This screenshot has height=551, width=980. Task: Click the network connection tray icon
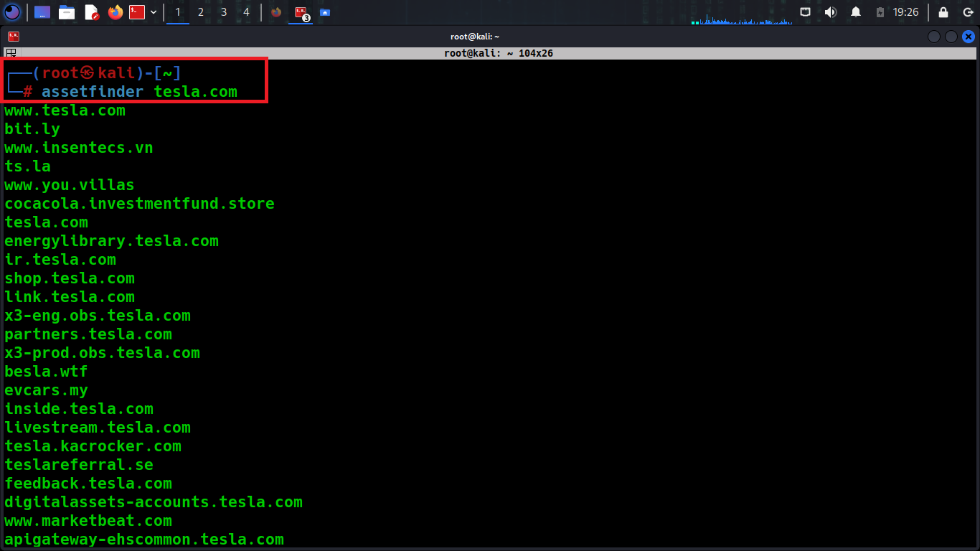point(806,12)
